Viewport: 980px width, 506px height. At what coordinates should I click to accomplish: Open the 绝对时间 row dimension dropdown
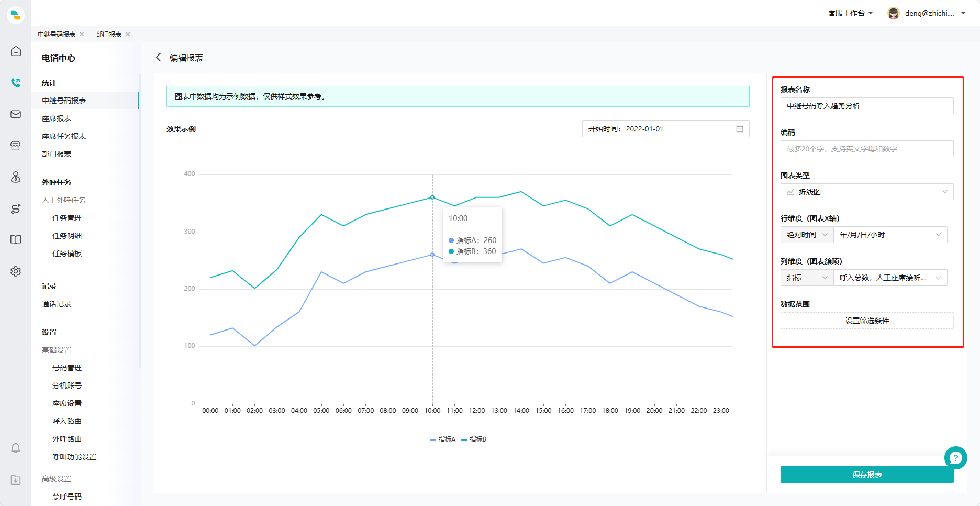tap(807, 235)
